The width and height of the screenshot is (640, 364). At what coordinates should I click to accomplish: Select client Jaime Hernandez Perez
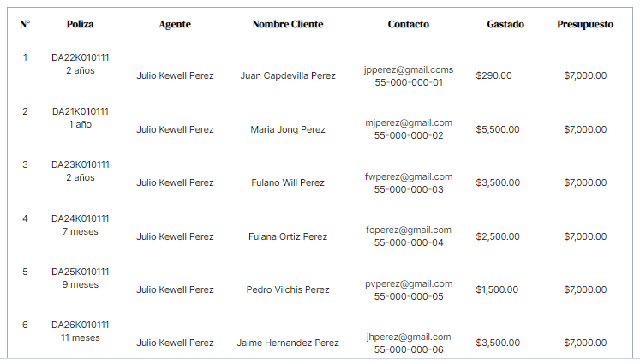coord(288,343)
